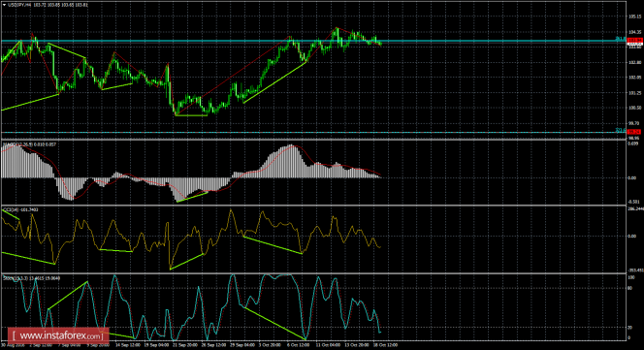The height and width of the screenshot is (350, 644).
Task: Click the Stochastic 20 level scale label
Action: tap(630, 328)
